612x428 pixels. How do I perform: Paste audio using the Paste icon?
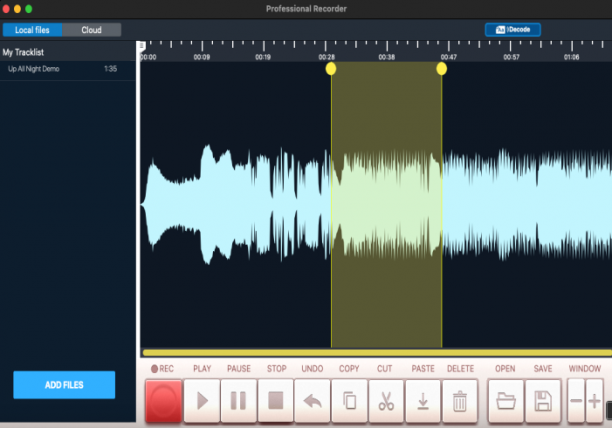point(423,401)
